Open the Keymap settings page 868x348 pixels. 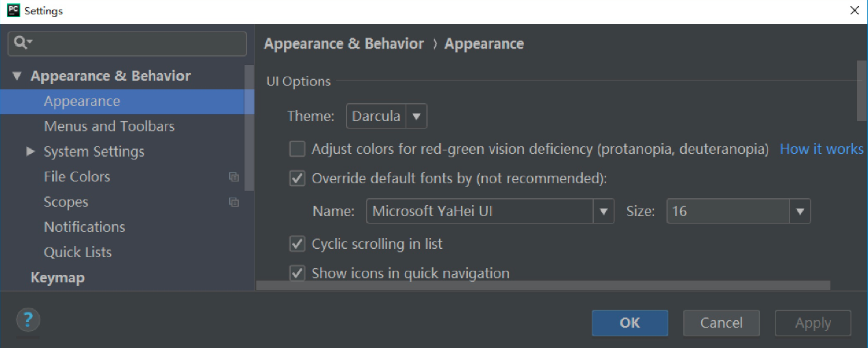point(57,278)
